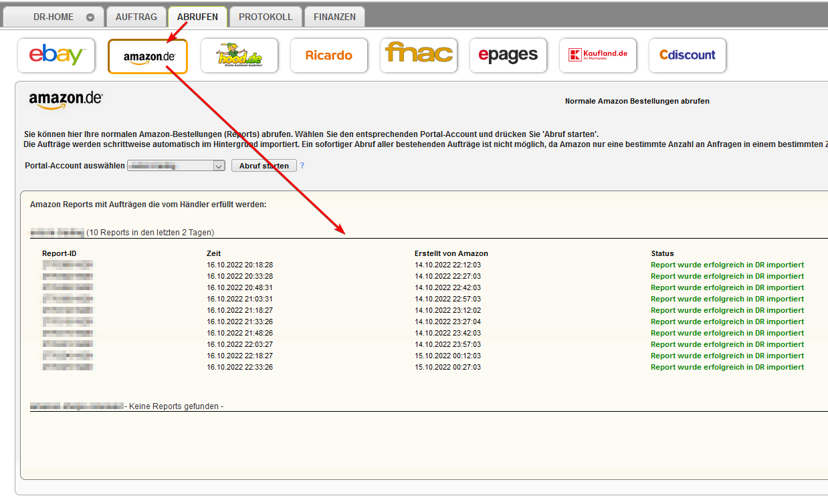Image resolution: width=828 pixels, height=504 pixels.
Task: Select time 16.10.2022 20:18:28
Action: pyautogui.click(x=240, y=265)
